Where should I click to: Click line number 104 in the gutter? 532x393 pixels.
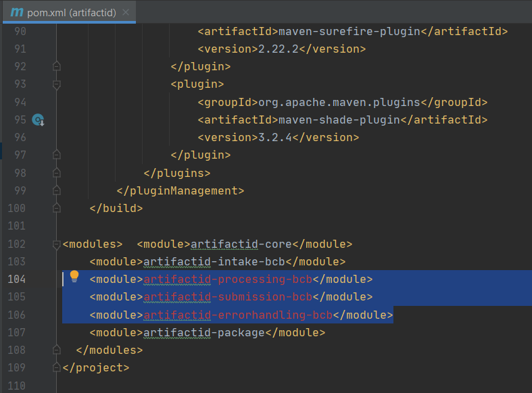pos(17,279)
